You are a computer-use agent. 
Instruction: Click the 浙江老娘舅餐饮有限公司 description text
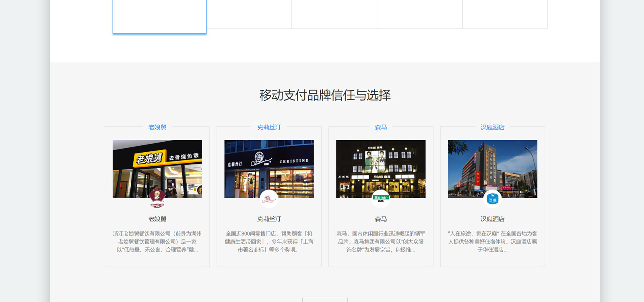pos(157,242)
